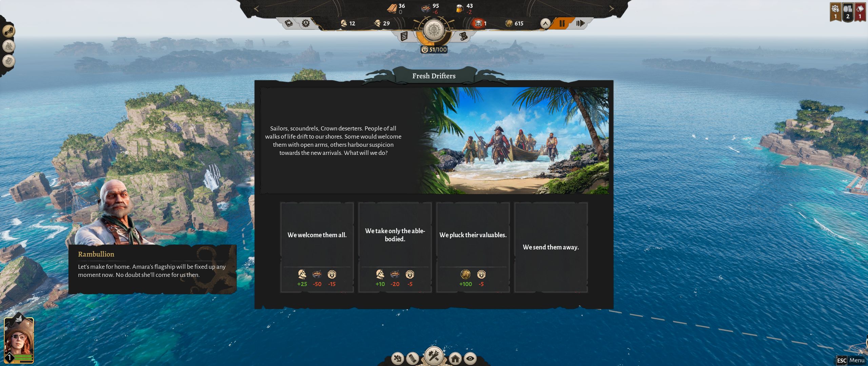Click the scroll icon in left sidebar
868x366 pixels.
click(x=9, y=61)
